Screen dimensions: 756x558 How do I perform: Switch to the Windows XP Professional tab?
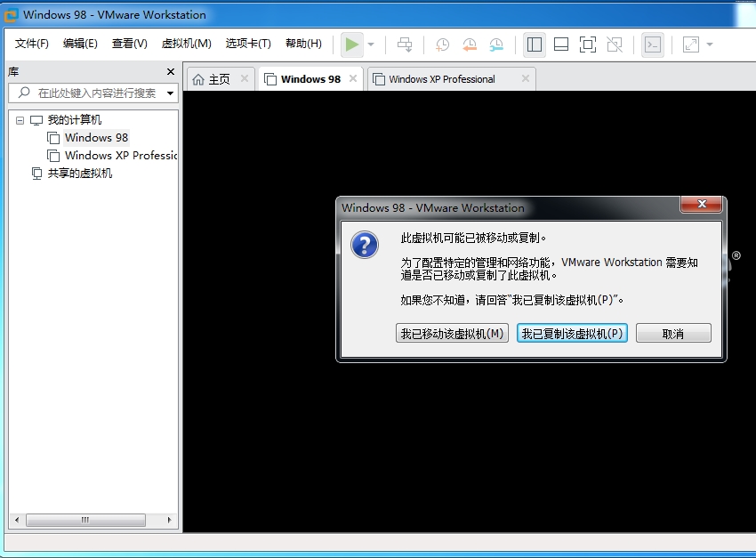449,78
